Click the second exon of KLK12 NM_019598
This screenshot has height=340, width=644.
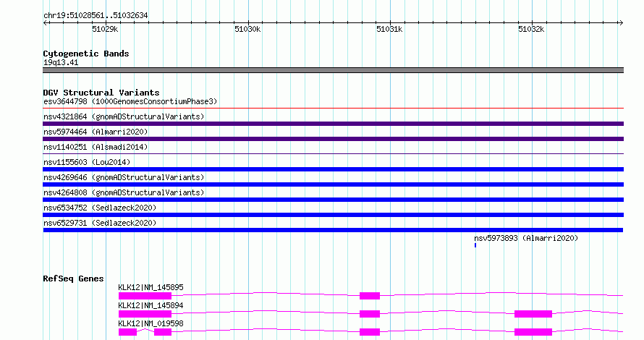[x=163, y=332]
